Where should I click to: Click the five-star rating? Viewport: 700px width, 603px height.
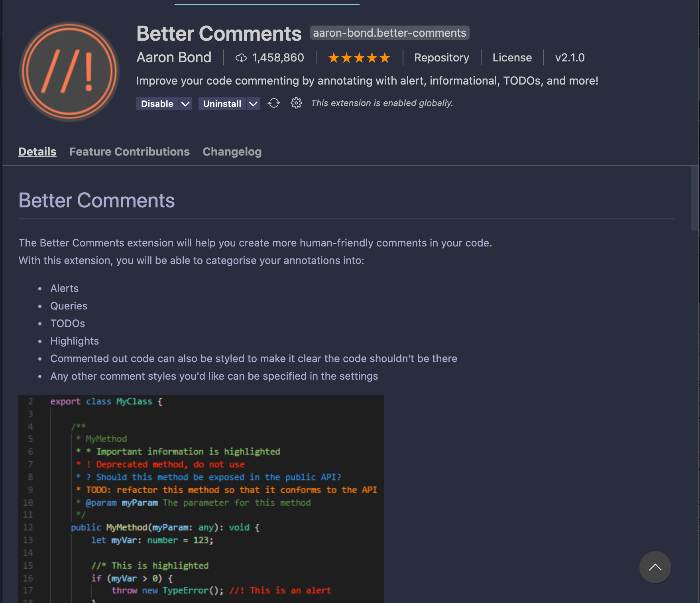click(x=359, y=58)
